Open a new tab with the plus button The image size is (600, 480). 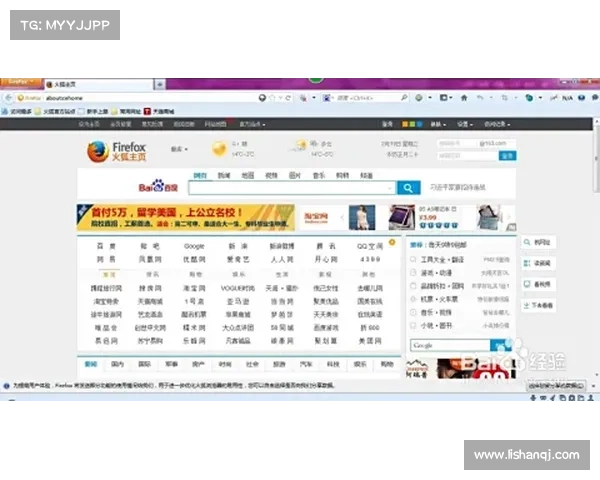pos(160,84)
